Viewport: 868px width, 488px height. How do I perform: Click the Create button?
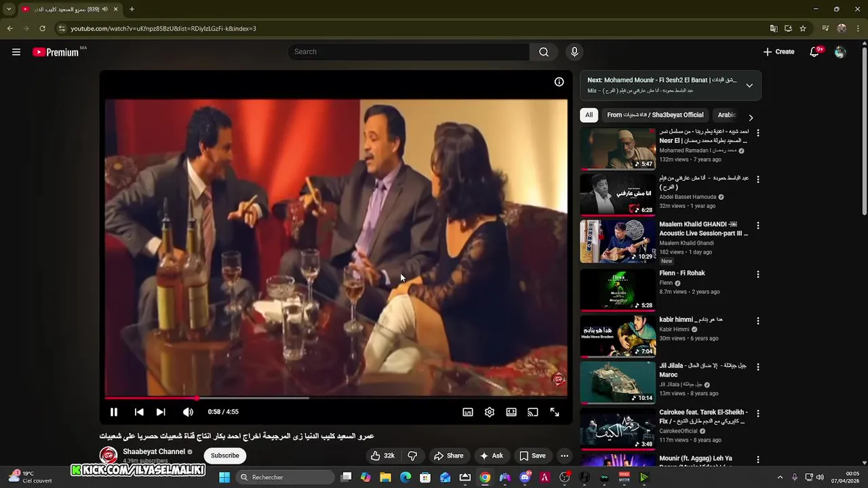point(778,52)
